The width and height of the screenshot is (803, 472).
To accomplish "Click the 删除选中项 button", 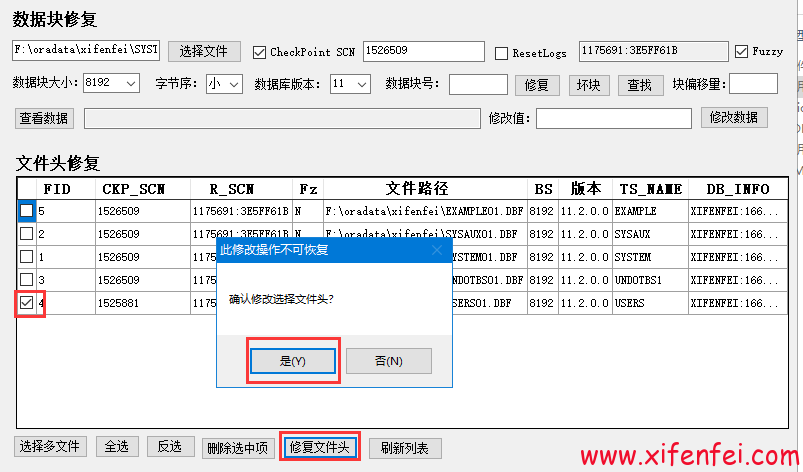I will click(238, 448).
